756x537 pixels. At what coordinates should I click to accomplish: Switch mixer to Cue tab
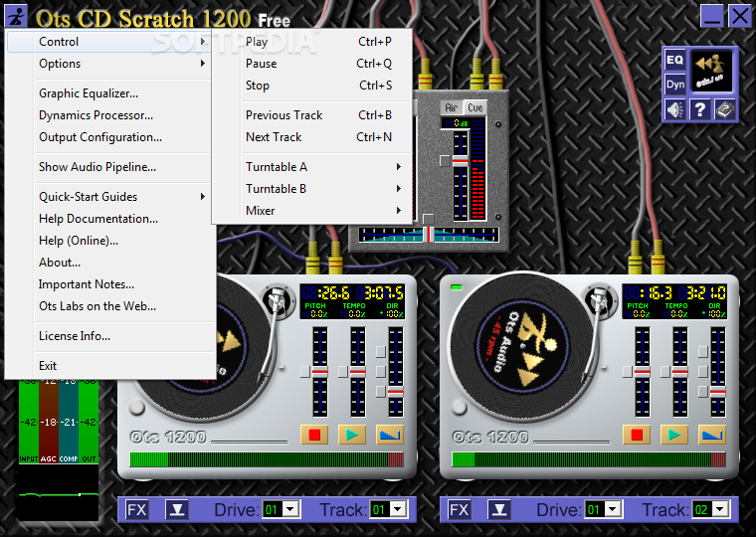tap(474, 107)
